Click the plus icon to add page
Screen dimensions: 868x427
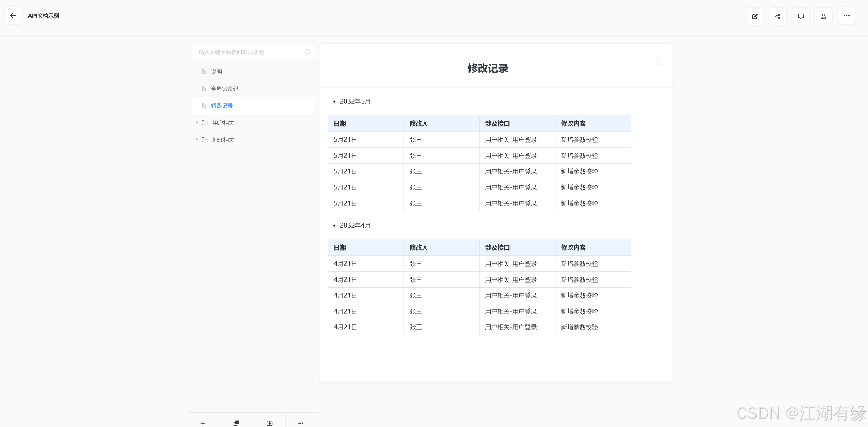click(203, 423)
